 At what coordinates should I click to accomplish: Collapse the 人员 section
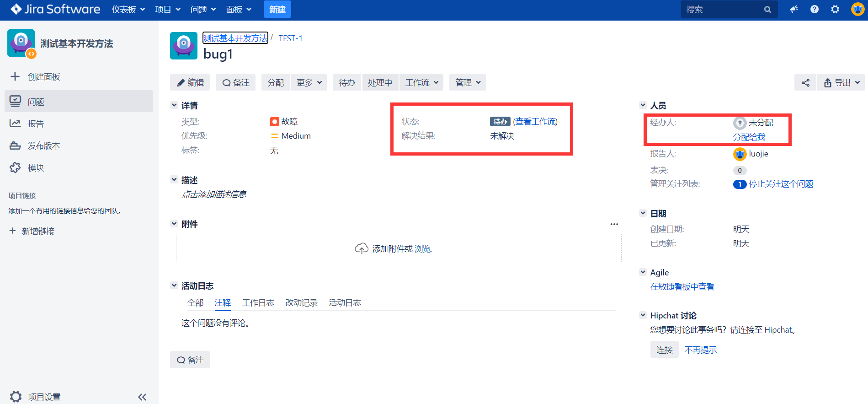click(643, 105)
